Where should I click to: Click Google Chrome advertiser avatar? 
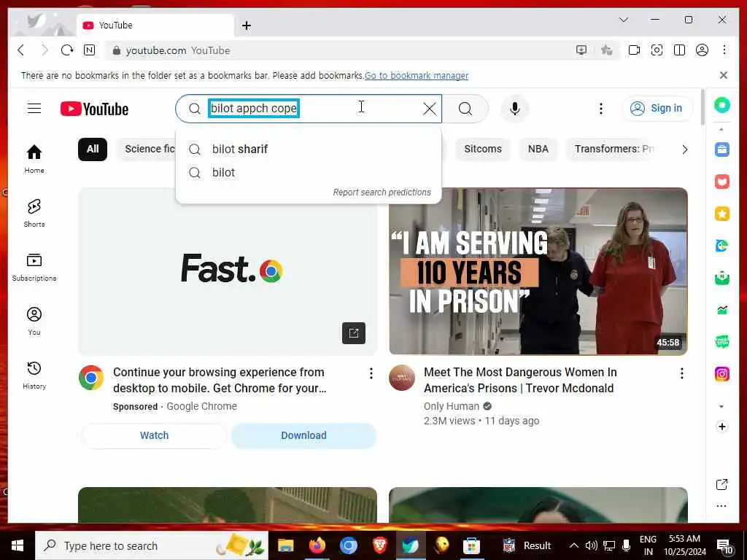[x=91, y=378]
